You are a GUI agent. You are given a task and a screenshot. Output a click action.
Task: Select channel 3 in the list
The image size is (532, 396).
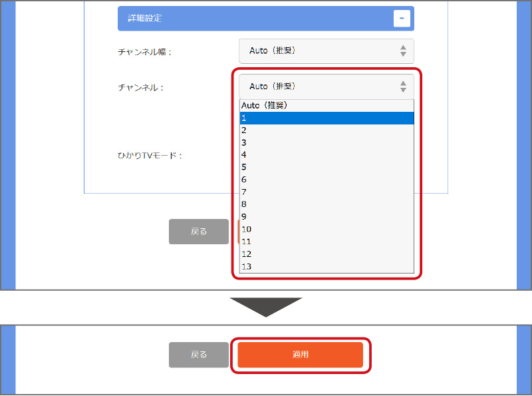point(327,142)
